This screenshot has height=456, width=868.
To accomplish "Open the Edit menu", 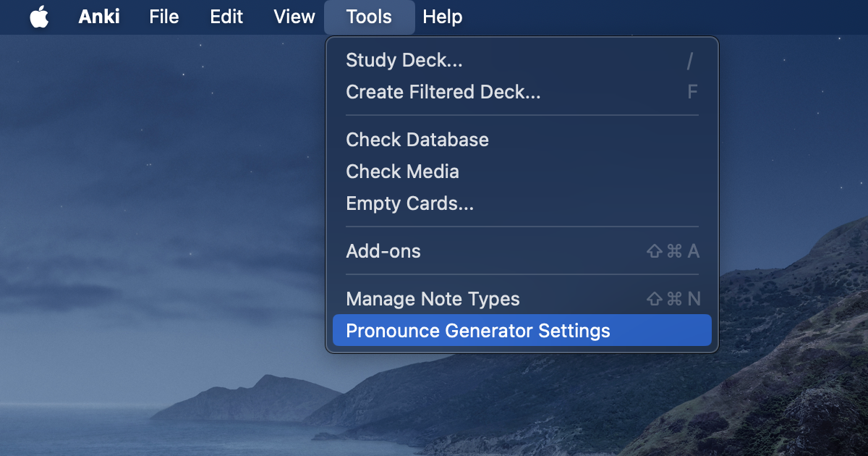I will (x=226, y=17).
